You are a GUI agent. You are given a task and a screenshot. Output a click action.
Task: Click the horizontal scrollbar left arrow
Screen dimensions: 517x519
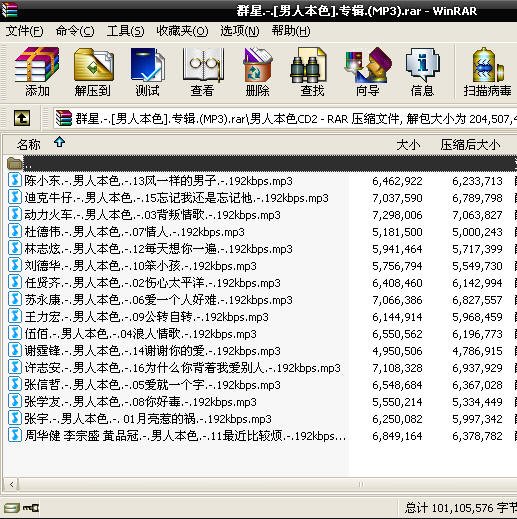click(x=12, y=484)
